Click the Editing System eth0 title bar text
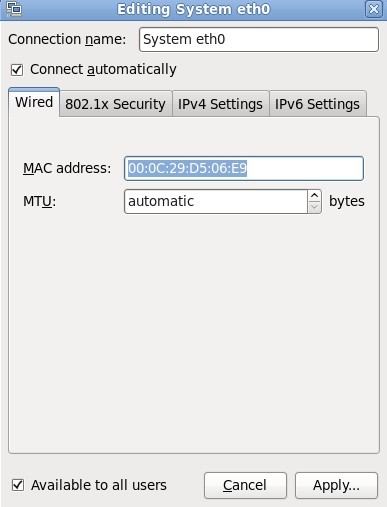 [x=194, y=9]
